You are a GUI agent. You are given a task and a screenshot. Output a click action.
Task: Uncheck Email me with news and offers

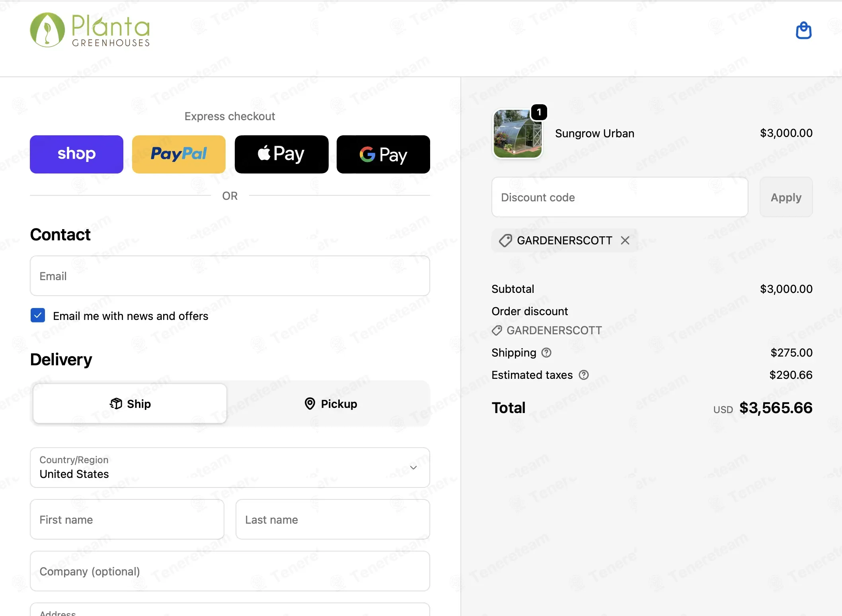click(x=38, y=316)
